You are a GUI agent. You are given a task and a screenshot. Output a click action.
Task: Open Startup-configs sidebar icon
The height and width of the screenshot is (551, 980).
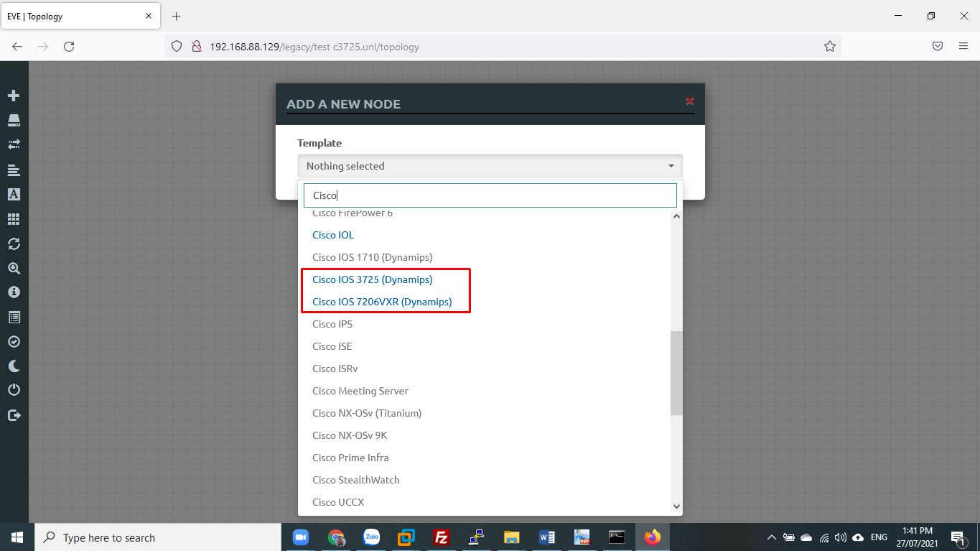coord(14,170)
